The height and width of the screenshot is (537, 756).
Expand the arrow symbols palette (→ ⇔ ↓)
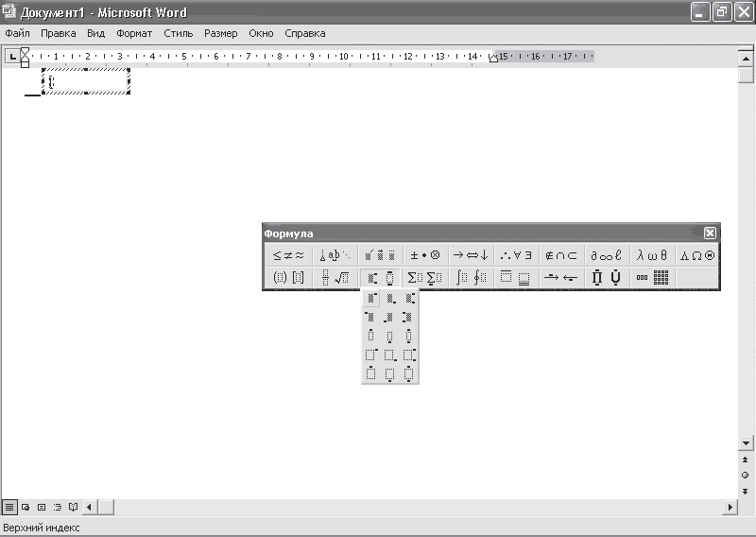tap(470, 255)
